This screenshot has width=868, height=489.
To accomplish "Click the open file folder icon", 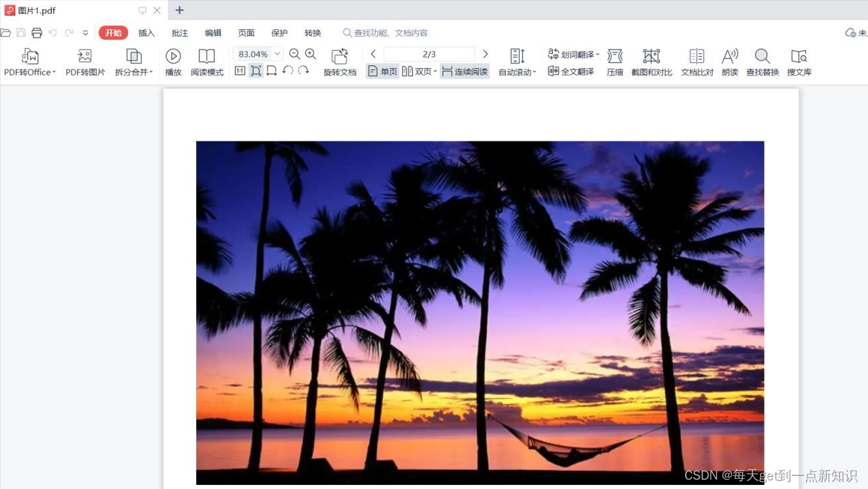I will (5, 33).
